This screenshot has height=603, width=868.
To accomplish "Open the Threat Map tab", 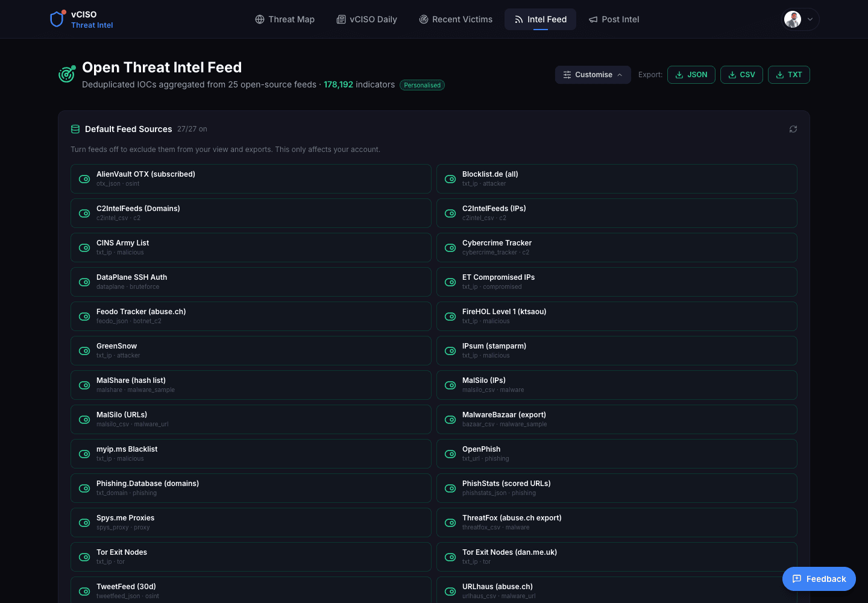I will (285, 19).
